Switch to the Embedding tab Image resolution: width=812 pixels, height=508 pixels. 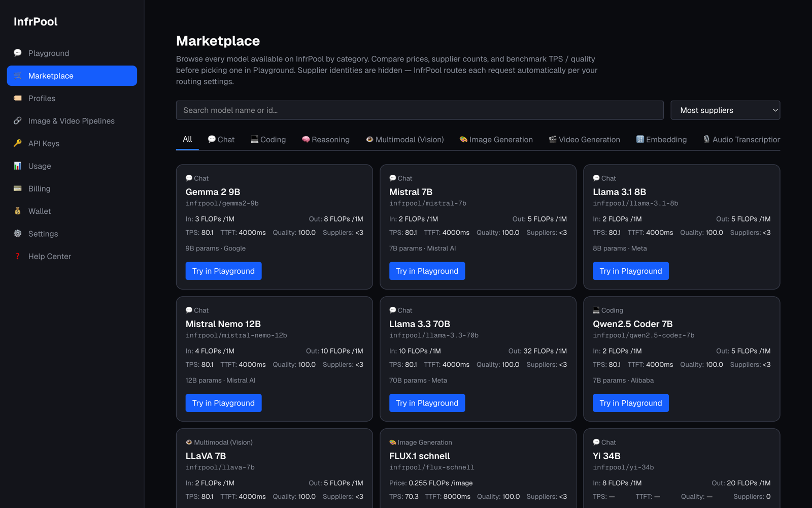coord(662,139)
